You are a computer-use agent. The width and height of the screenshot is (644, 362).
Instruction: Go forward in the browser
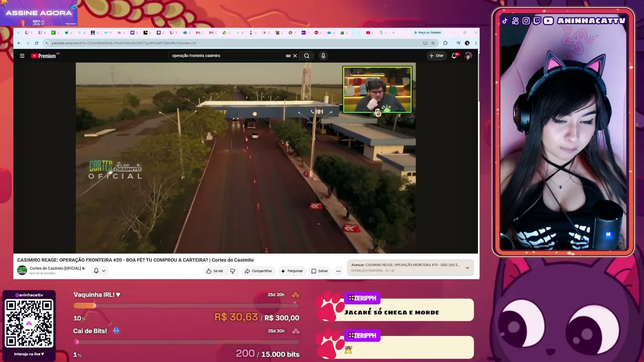coord(28,43)
